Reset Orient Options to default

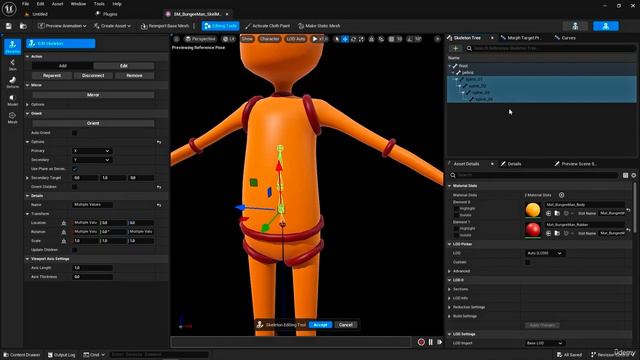coord(159,142)
